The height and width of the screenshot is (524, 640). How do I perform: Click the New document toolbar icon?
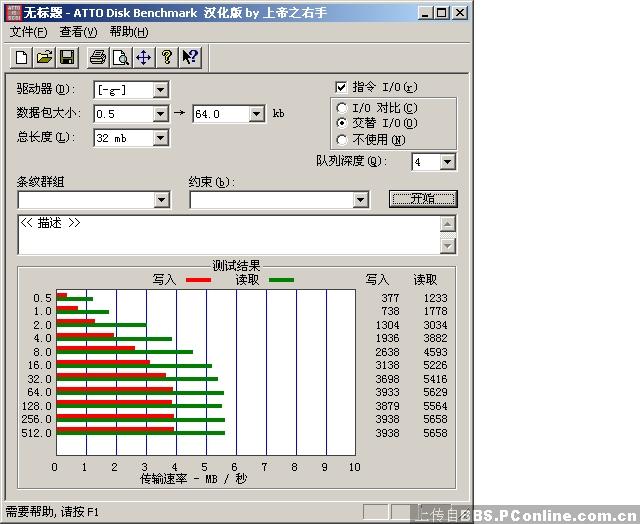point(21,57)
